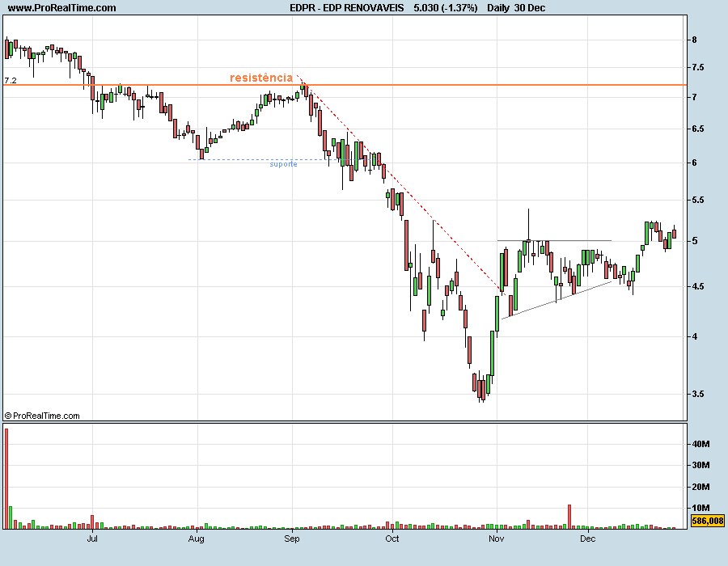Click the 7.2 resistance level label
This screenshot has height=566, width=728.
click(11, 81)
